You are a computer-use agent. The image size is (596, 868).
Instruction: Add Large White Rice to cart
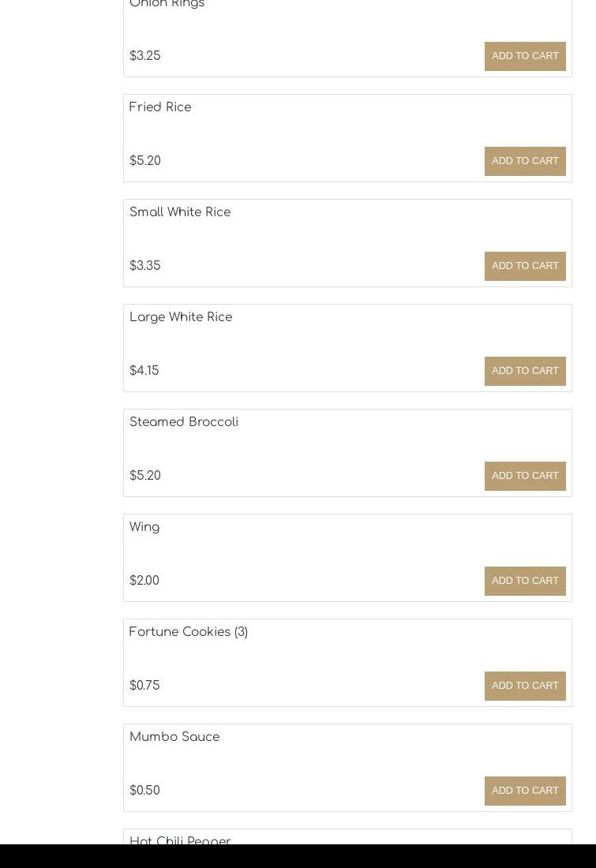[x=525, y=371]
